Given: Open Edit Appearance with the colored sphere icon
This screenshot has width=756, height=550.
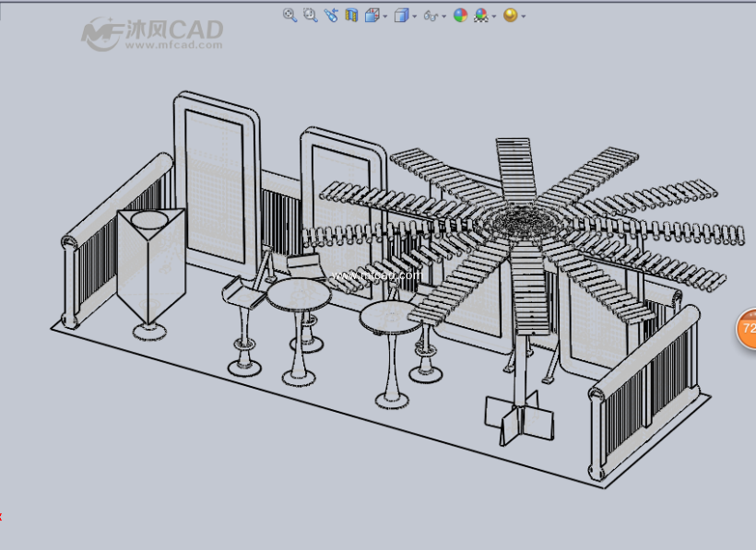Looking at the screenshot, I should click(458, 14).
